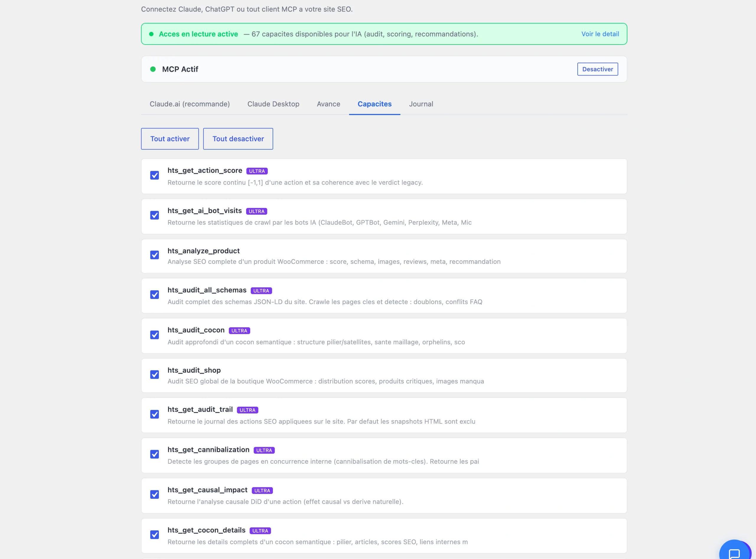Viewport: 756px width, 559px height.
Task: Select the Capacites tab
Action: click(x=374, y=104)
